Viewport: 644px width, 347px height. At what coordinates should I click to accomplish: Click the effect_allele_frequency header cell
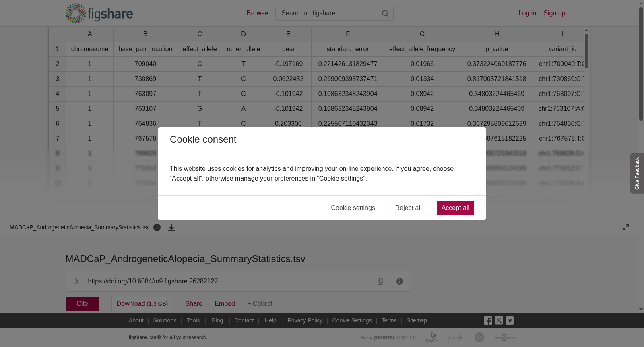tap(422, 49)
